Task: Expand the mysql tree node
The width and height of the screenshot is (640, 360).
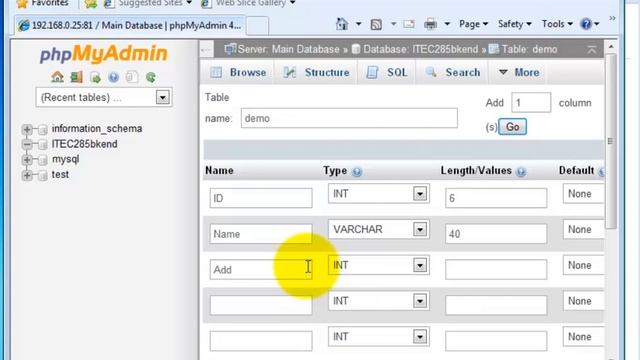Action: click(27, 160)
